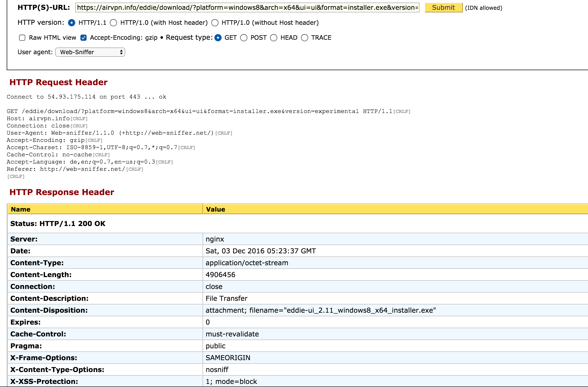588x387 pixels.
Task: Click the Submit button
Action: (x=443, y=8)
